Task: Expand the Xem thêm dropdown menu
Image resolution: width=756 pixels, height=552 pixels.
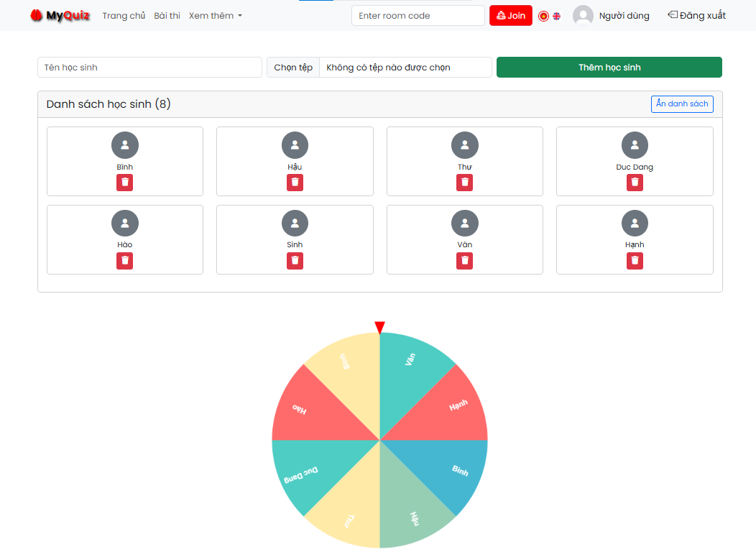Action: click(215, 16)
